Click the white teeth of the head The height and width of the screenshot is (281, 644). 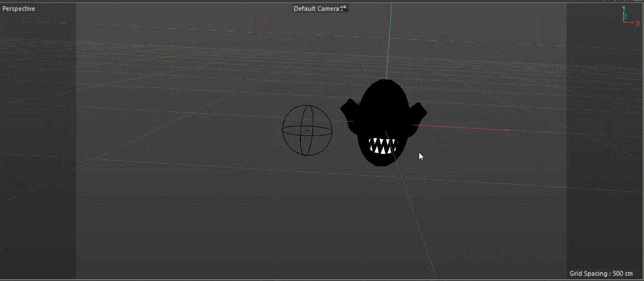(x=383, y=146)
